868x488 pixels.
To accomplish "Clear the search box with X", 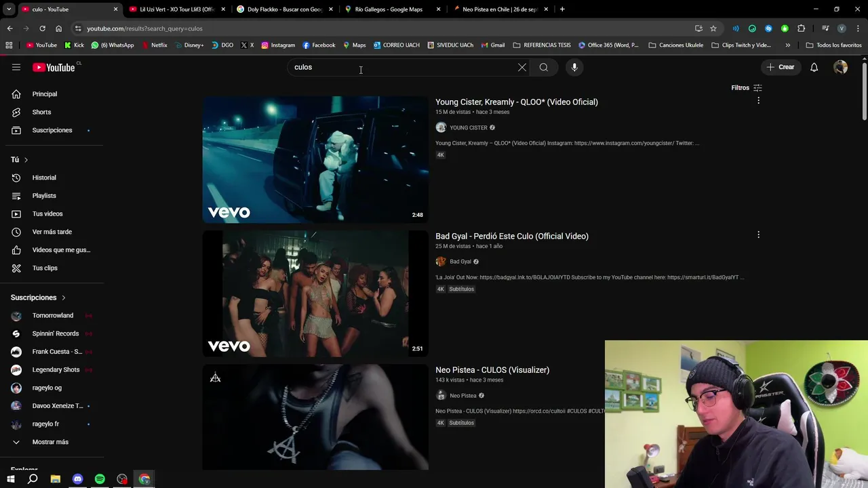I will coord(522,67).
